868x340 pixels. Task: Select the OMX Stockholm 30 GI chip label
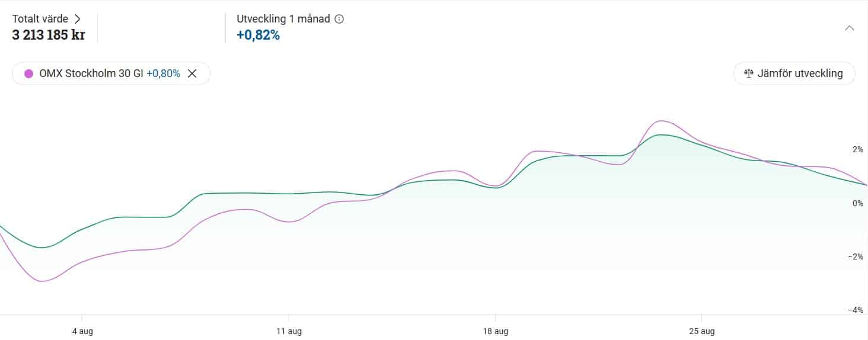coord(91,73)
